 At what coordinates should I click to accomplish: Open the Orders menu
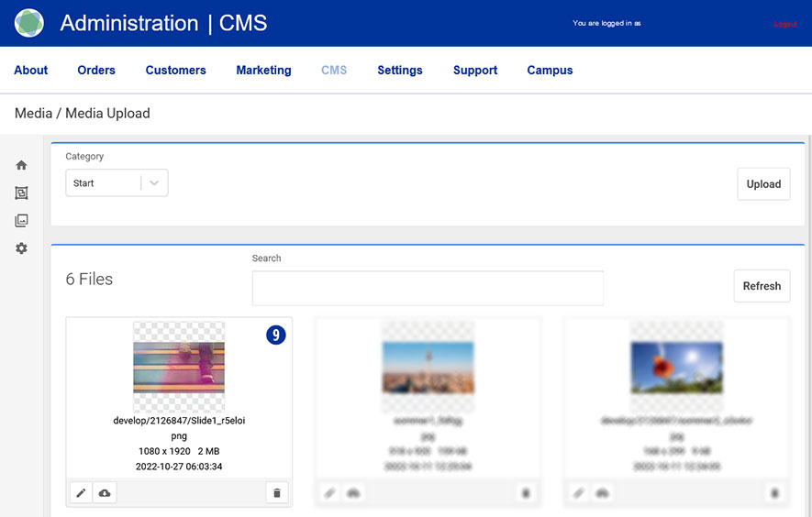coord(96,70)
